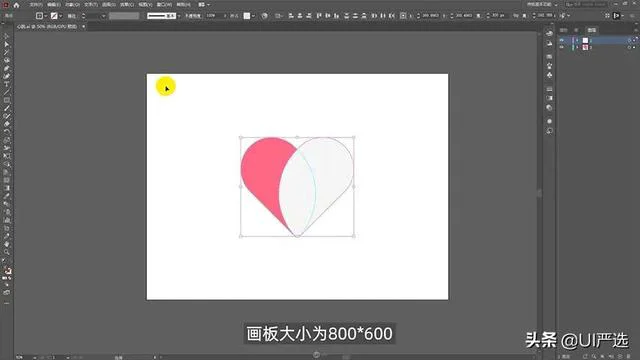Open the Gradient panel icon
The height and width of the screenshot is (360, 640).
(549, 98)
